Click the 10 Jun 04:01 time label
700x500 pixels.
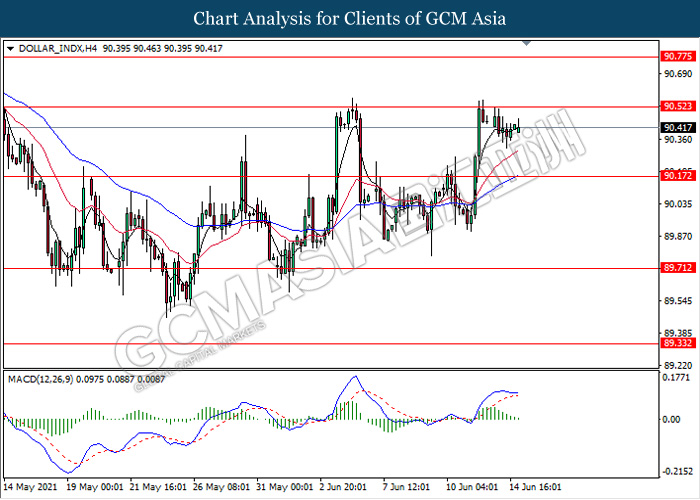point(471,487)
